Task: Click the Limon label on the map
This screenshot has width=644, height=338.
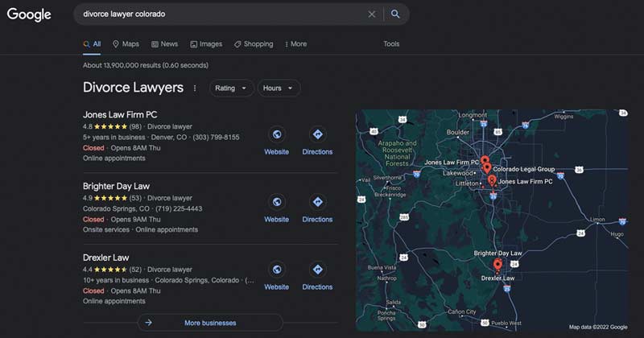Action: coord(597,220)
